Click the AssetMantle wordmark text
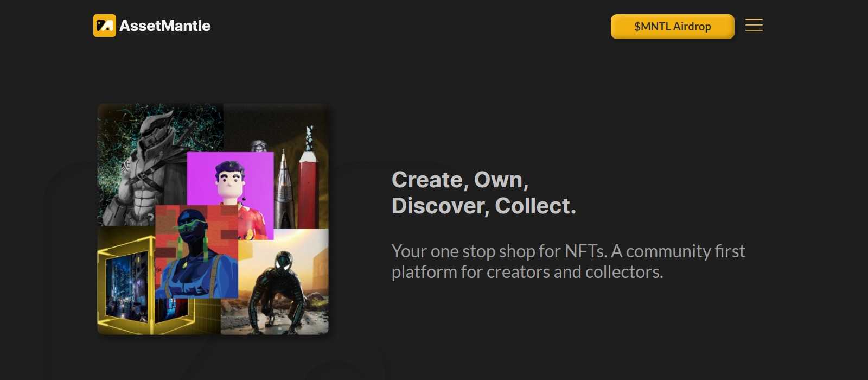Image resolution: width=868 pixels, height=380 pixels. click(x=165, y=26)
